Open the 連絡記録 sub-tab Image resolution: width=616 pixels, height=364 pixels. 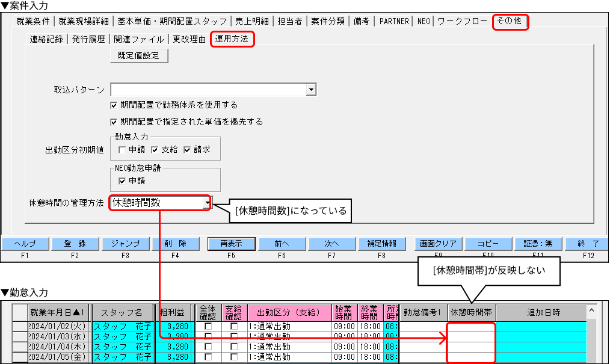tap(46, 39)
